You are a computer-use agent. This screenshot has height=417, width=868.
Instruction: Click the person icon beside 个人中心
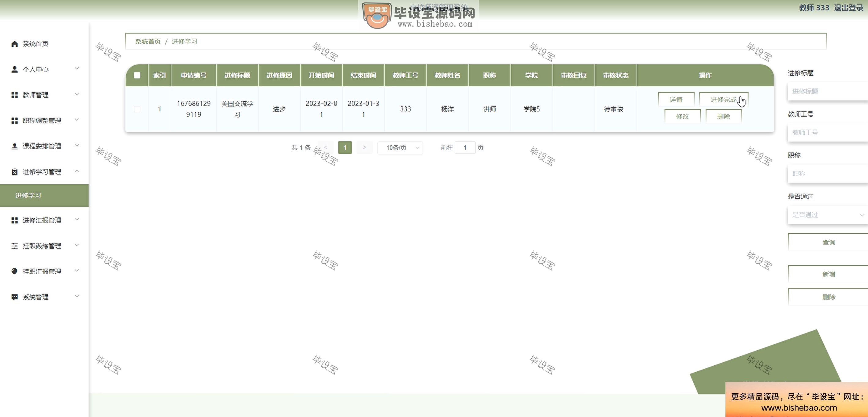pyautogui.click(x=14, y=69)
